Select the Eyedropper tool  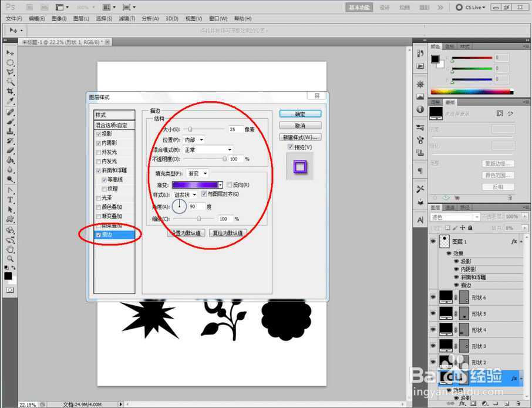click(x=10, y=102)
